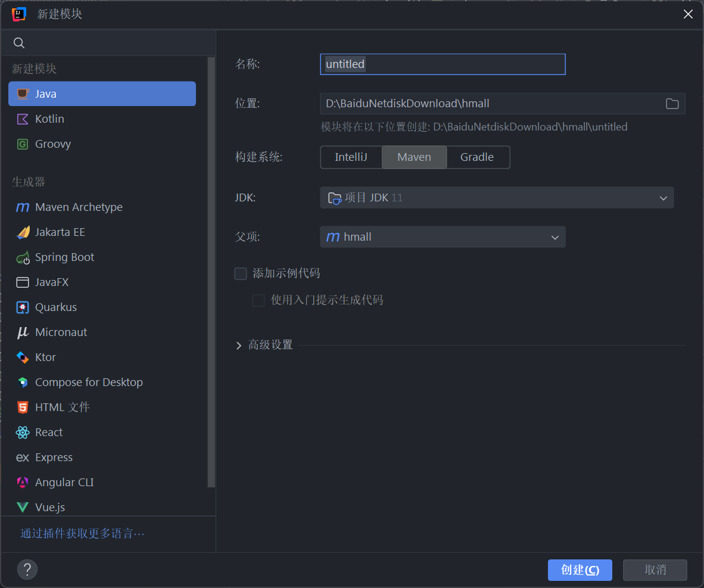Select the Kotlin list label

50,119
